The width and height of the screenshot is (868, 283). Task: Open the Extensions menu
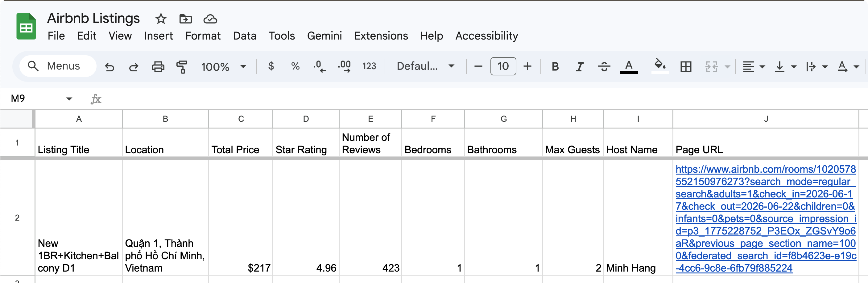point(381,36)
